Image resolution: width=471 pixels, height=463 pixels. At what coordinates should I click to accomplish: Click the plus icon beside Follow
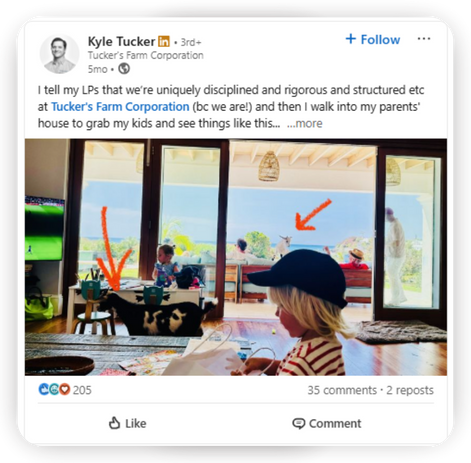point(351,39)
